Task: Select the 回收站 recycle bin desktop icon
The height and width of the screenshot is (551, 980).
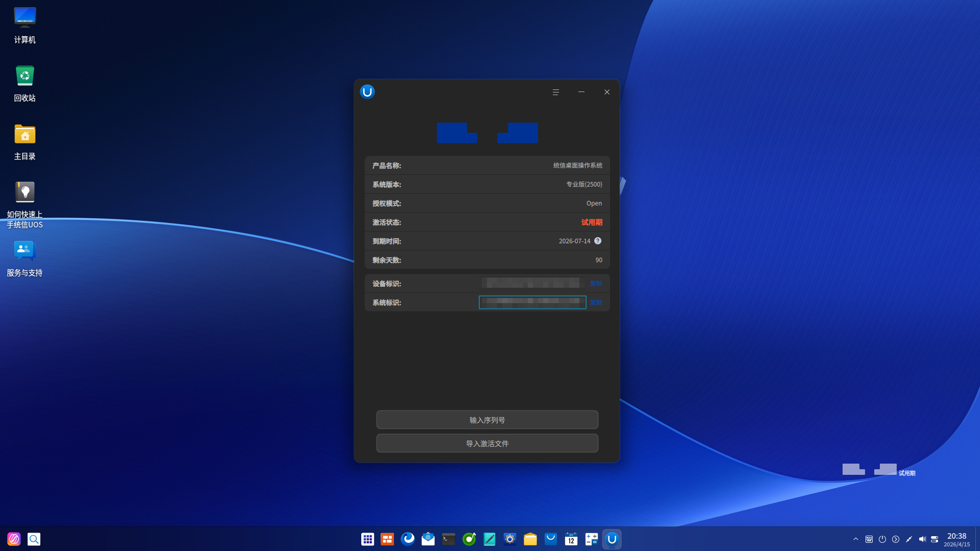Action: [25, 84]
